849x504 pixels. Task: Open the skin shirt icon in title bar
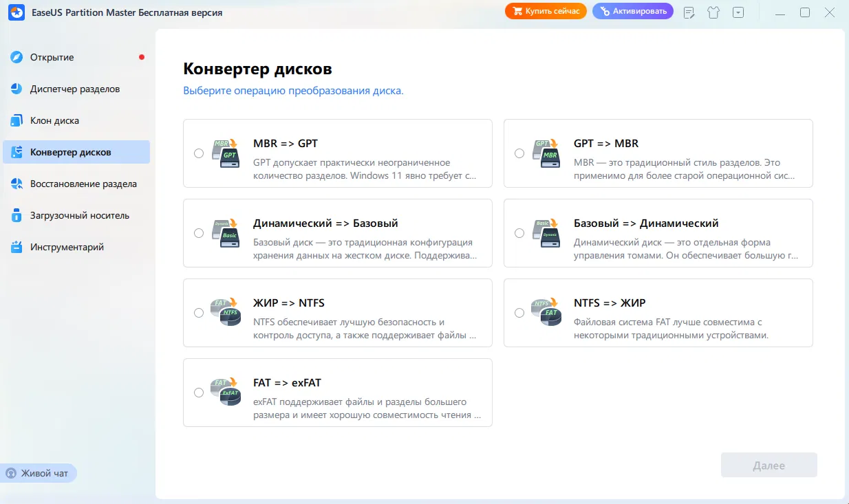tap(713, 12)
